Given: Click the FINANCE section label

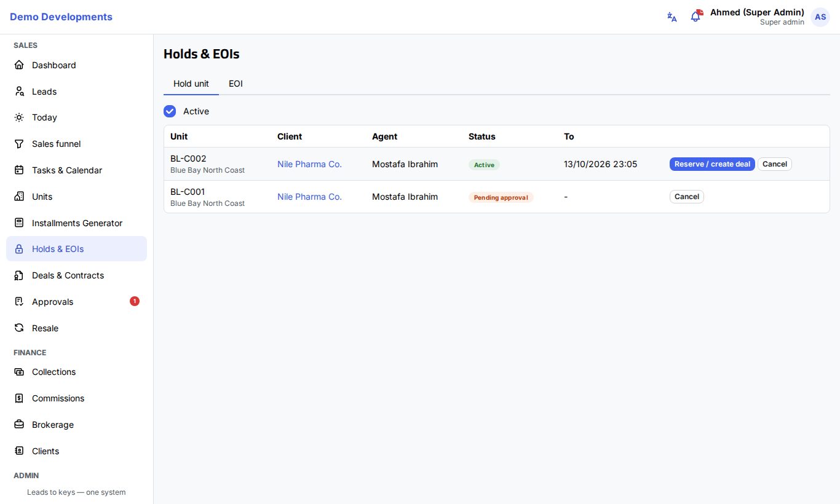Looking at the screenshot, I should click(30, 353).
